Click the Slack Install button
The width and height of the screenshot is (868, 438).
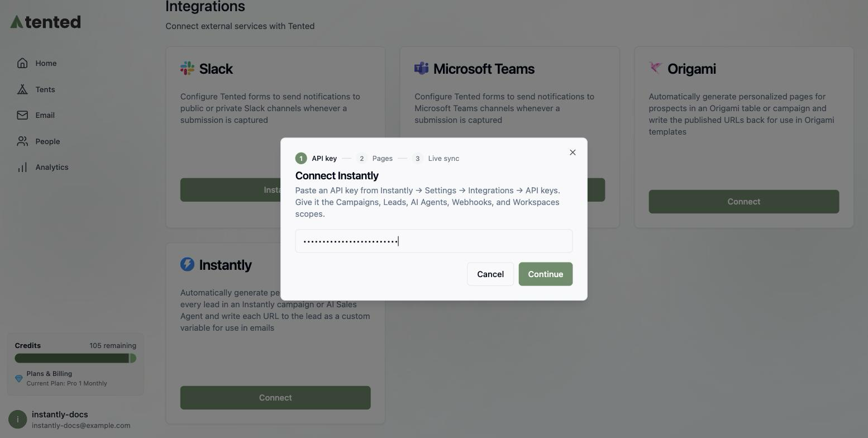tap(231, 190)
